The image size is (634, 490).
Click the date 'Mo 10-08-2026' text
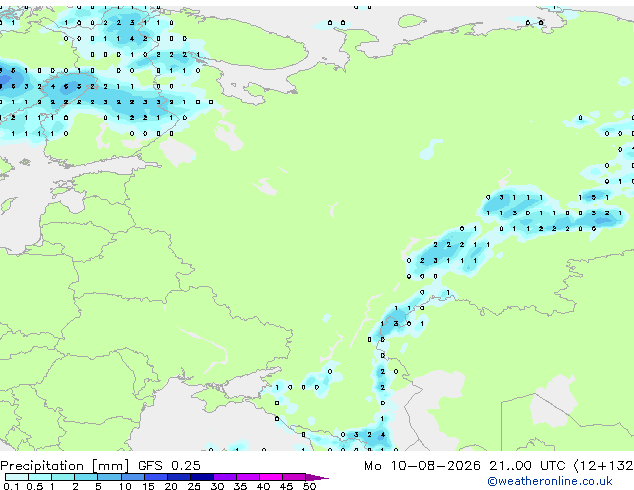point(422,465)
